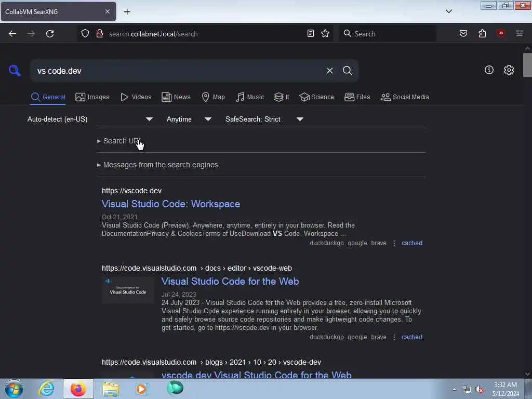532x399 pixels.
Task: Click the Firefox taskbar button
Action: click(x=78, y=389)
